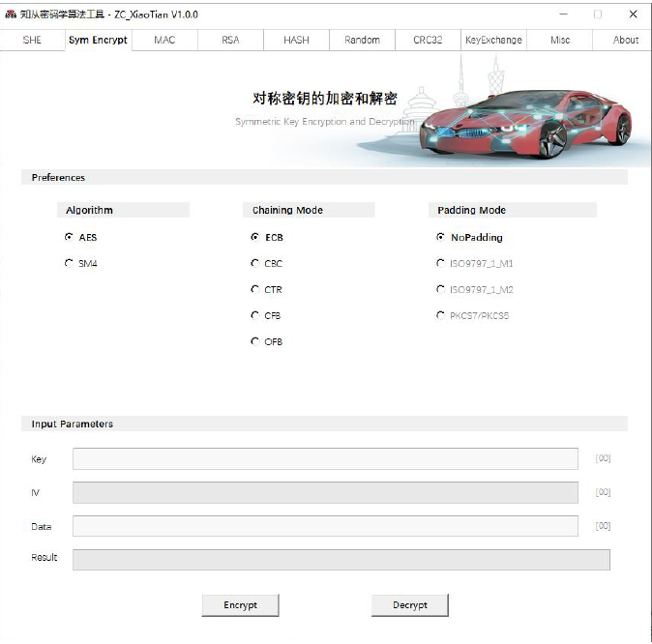652x644 pixels.
Task: Select CBC chaining mode
Action: (255, 263)
